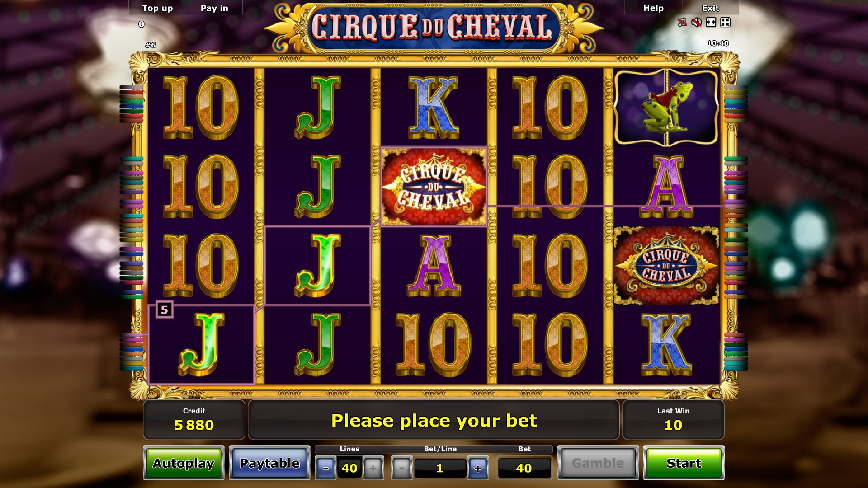Image resolution: width=868 pixels, height=488 pixels.
Task: Enable Autoplay
Action: pyautogui.click(x=184, y=463)
